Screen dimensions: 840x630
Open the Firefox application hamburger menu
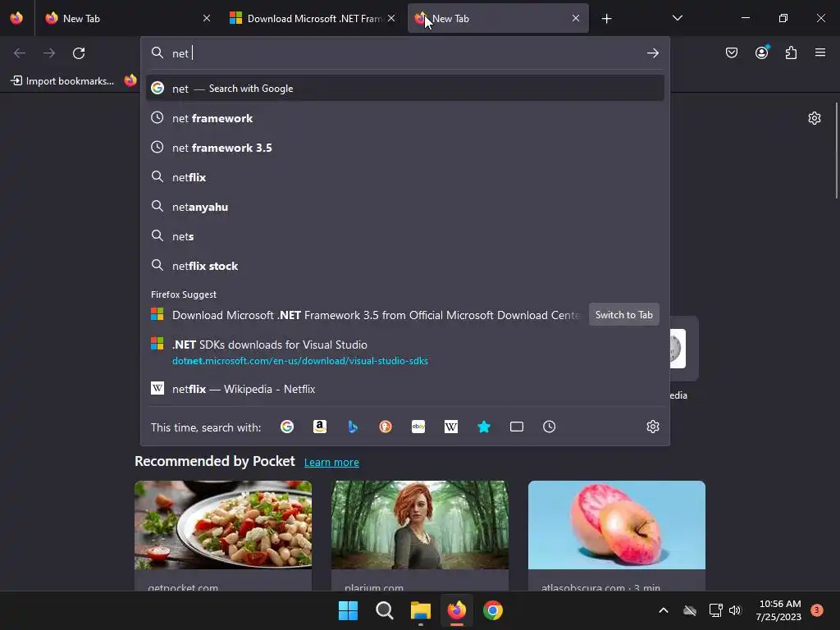[x=820, y=52]
